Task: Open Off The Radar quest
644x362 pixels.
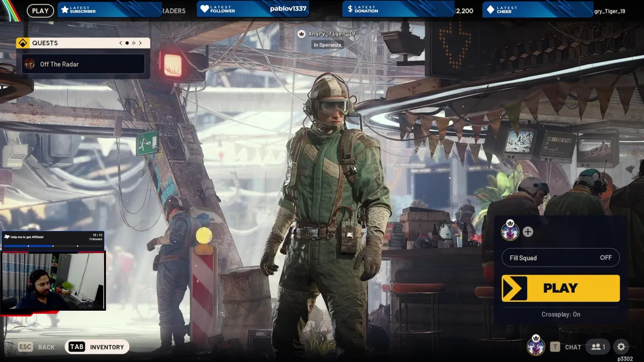Action: [x=84, y=64]
